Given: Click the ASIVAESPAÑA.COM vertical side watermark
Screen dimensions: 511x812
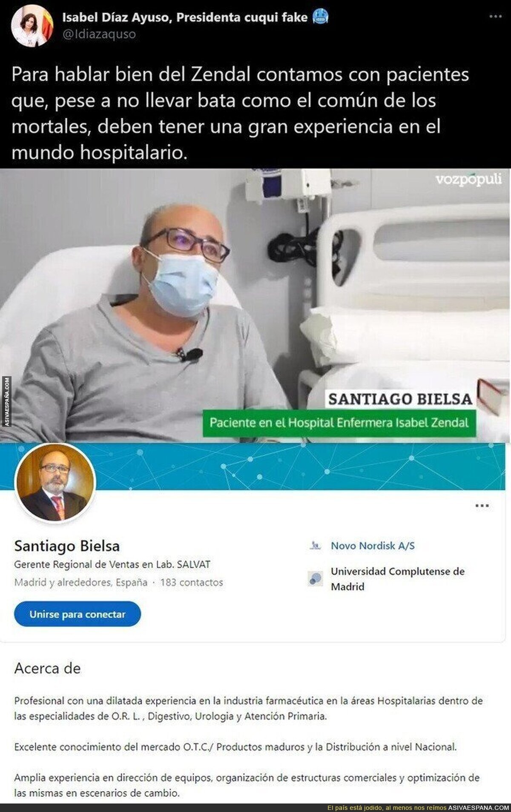Looking at the screenshot, I should [6, 402].
